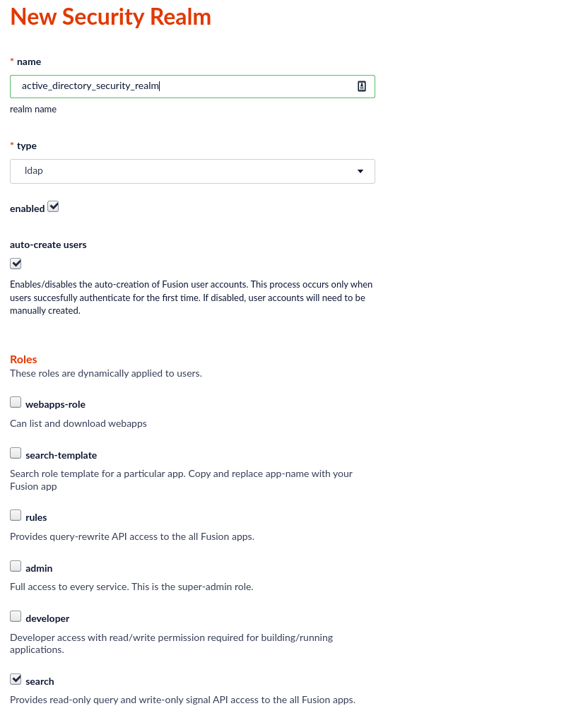The width and height of the screenshot is (588, 718).
Task: Uncheck the enabled checkbox
Action: pos(53,206)
